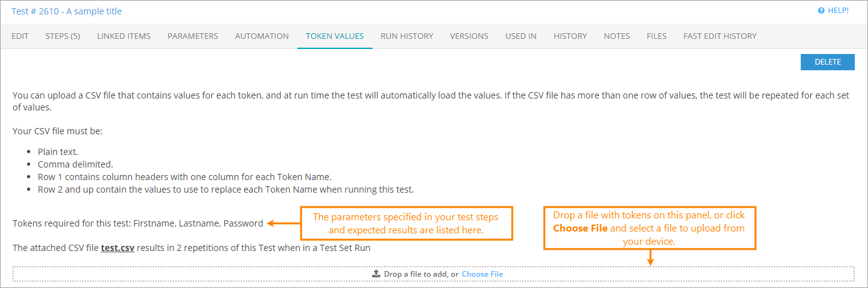Go to the Parameters tab

pos(193,36)
